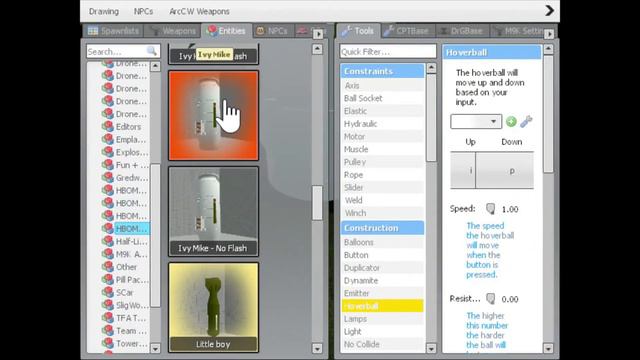Image resolution: width=640 pixels, height=360 pixels.
Task: Switch to the CPTBase tab
Action: point(407,31)
